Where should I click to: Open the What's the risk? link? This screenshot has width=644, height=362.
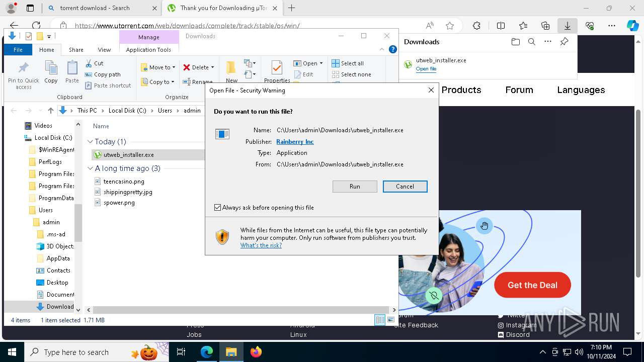[261, 245]
